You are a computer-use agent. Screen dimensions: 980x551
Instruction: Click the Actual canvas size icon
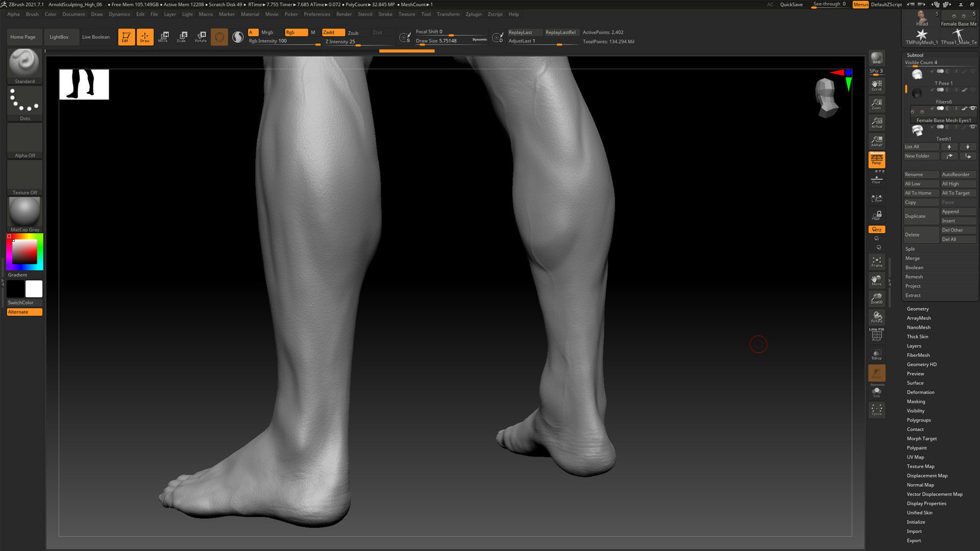tap(876, 122)
